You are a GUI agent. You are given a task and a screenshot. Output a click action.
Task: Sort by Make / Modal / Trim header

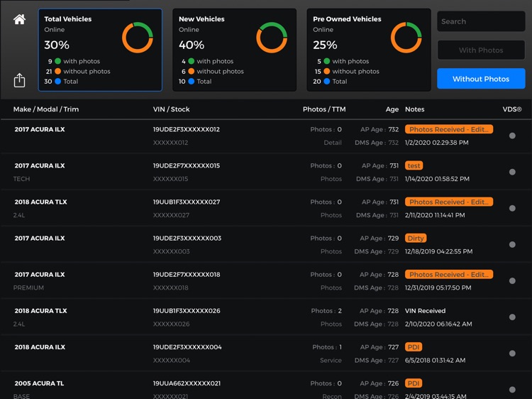(x=46, y=109)
